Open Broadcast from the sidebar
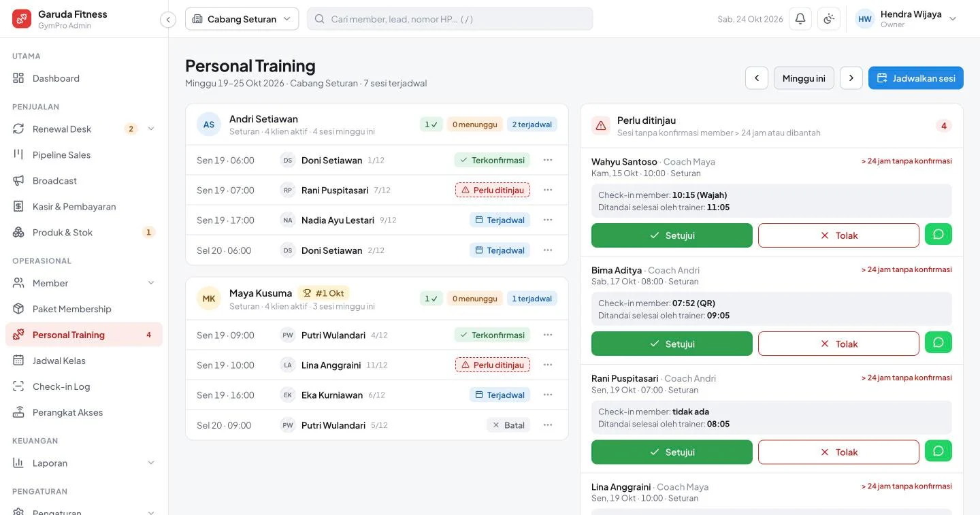This screenshot has height=515, width=980. tap(84, 180)
